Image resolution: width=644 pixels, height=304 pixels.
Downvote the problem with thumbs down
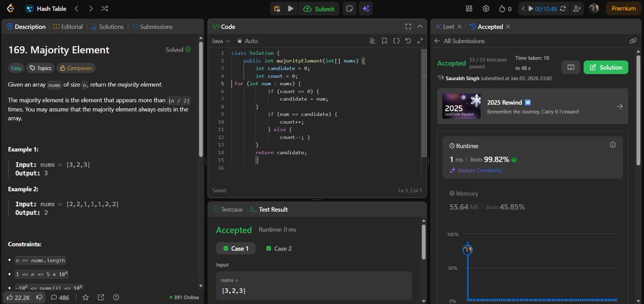tap(39, 297)
